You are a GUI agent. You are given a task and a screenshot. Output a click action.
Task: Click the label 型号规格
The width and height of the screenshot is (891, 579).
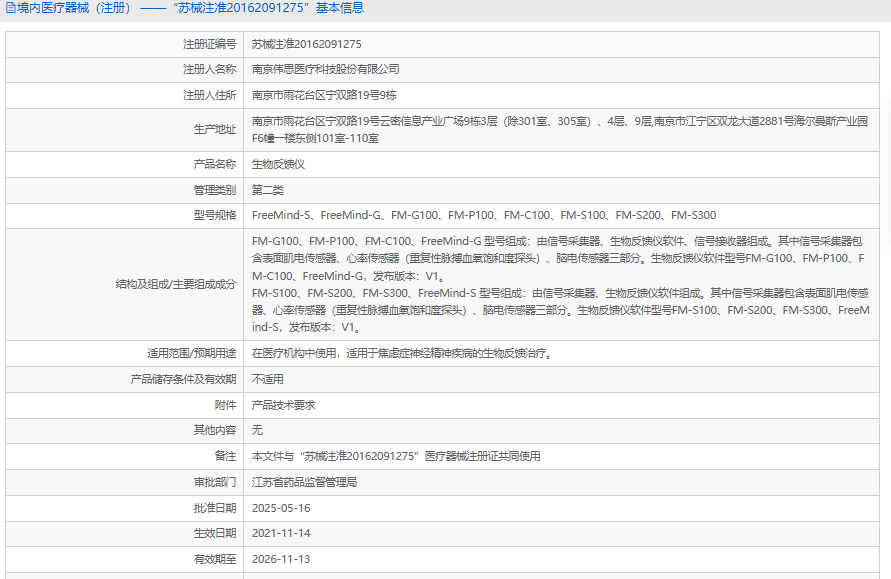[x=214, y=215]
